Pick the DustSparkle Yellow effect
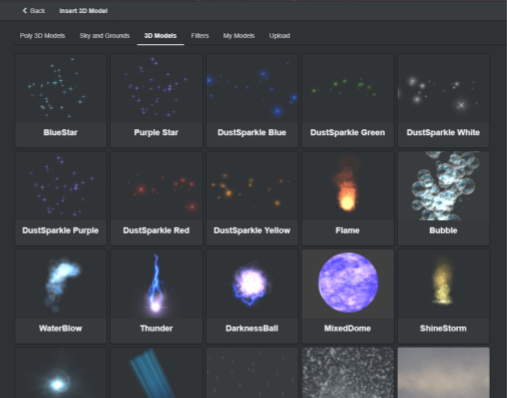Viewport: 507px width, 398px height. coord(252,198)
